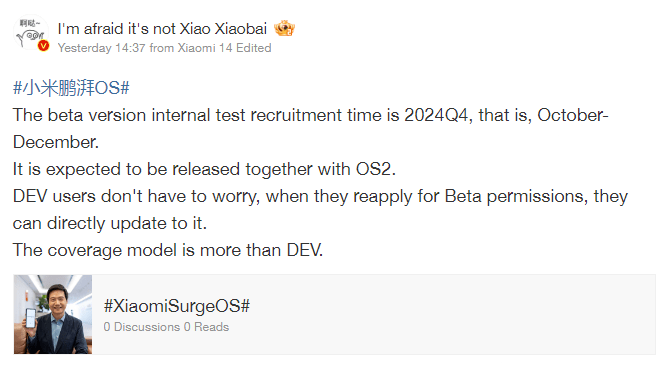
Task: Click the 'can directly update to it.' line
Action: [110, 223]
